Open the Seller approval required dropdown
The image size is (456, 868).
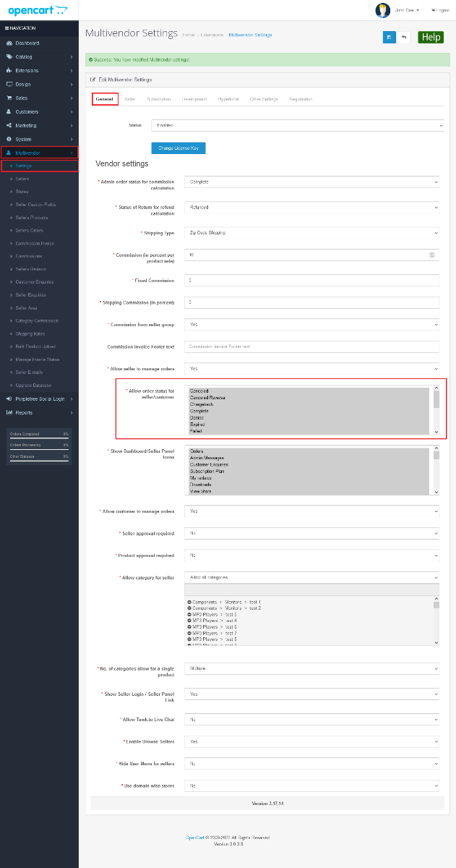pyautogui.click(x=311, y=533)
